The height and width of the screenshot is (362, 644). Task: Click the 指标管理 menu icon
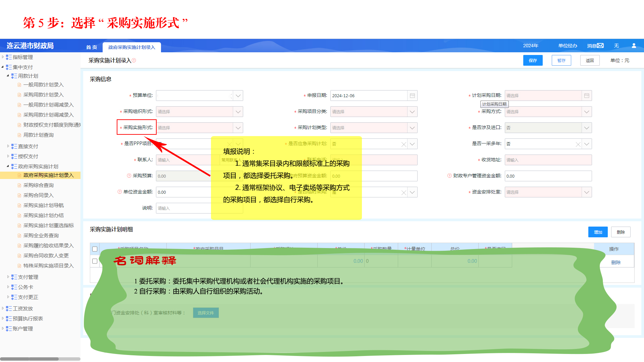click(9, 57)
